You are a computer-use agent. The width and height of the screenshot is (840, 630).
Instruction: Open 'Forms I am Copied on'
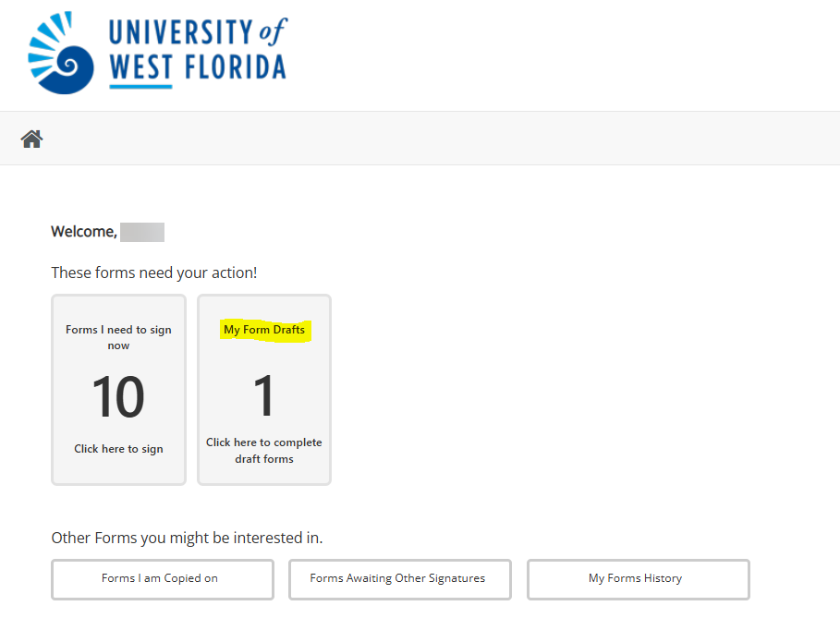tap(163, 579)
